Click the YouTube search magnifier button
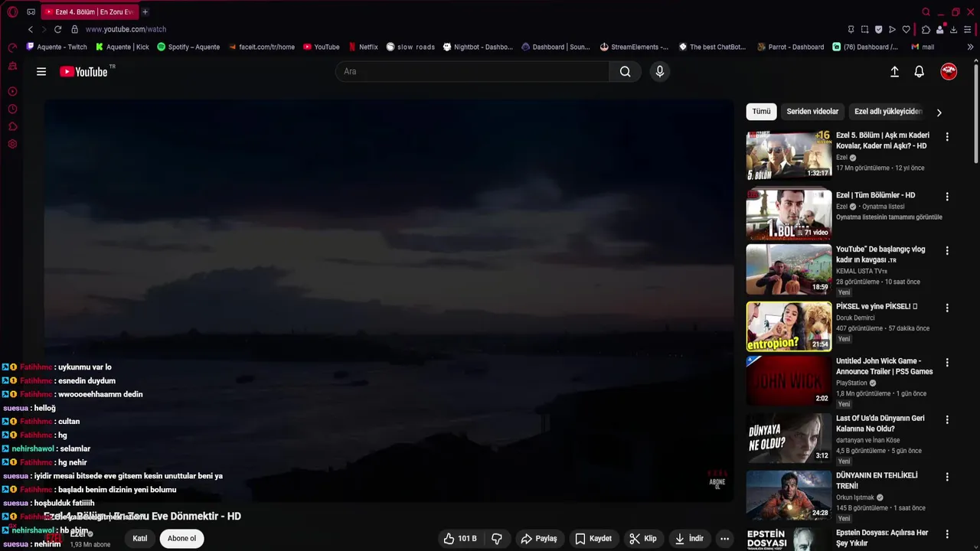 coord(625,71)
